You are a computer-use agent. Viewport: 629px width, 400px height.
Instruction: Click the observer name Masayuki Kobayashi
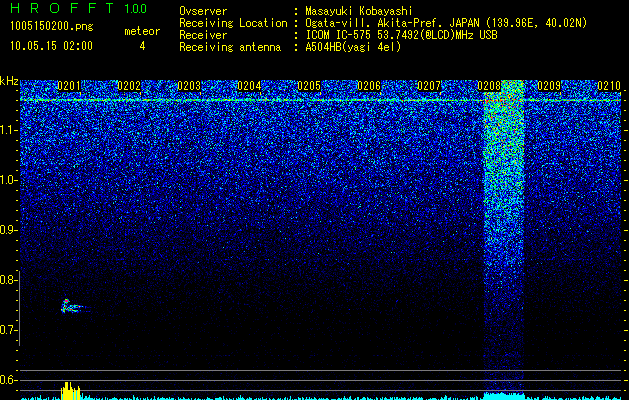point(359,12)
